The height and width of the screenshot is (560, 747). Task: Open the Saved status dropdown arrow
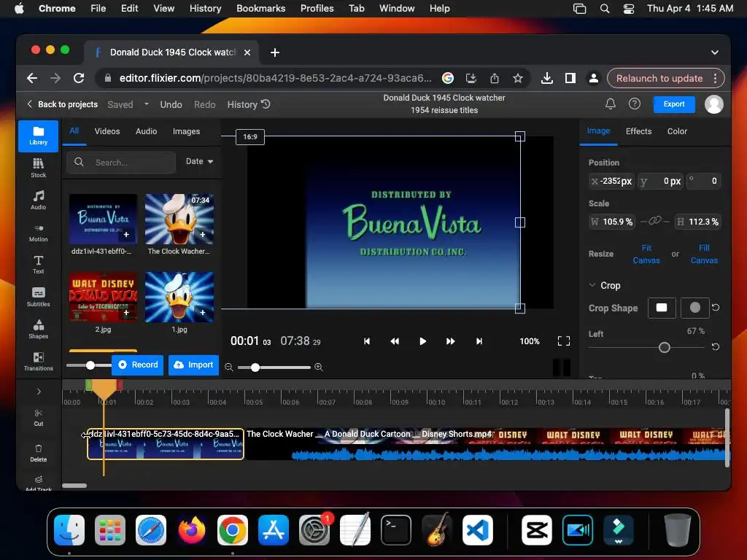(x=146, y=104)
